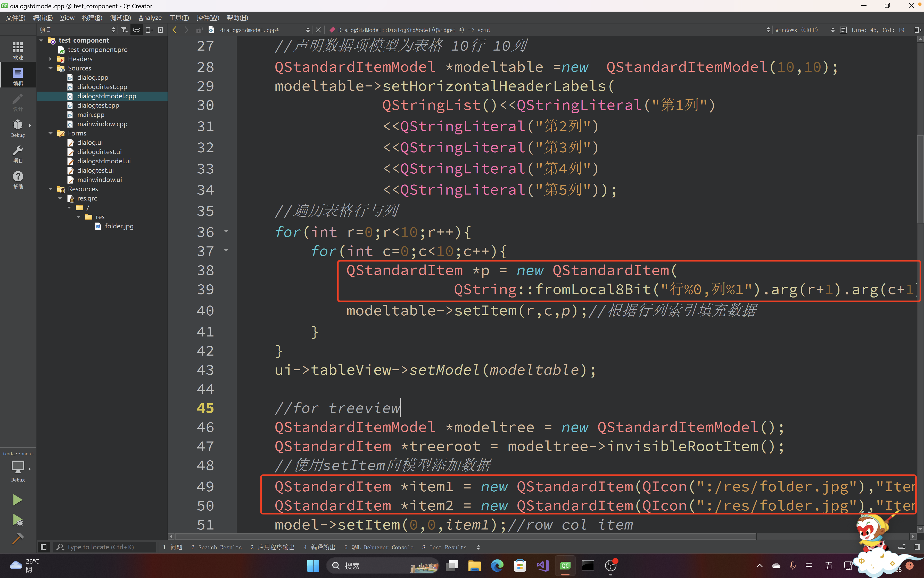Switch to 编辑 (Edit) mode

click(x=18, y=76)
